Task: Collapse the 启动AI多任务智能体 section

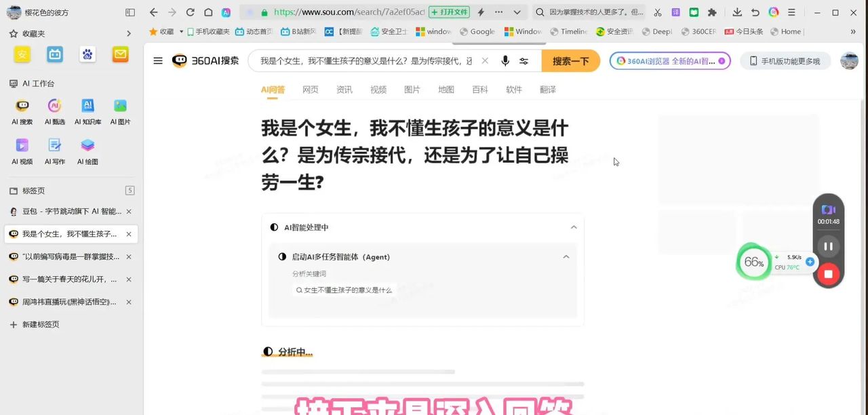Action: [x=566, y=257]
